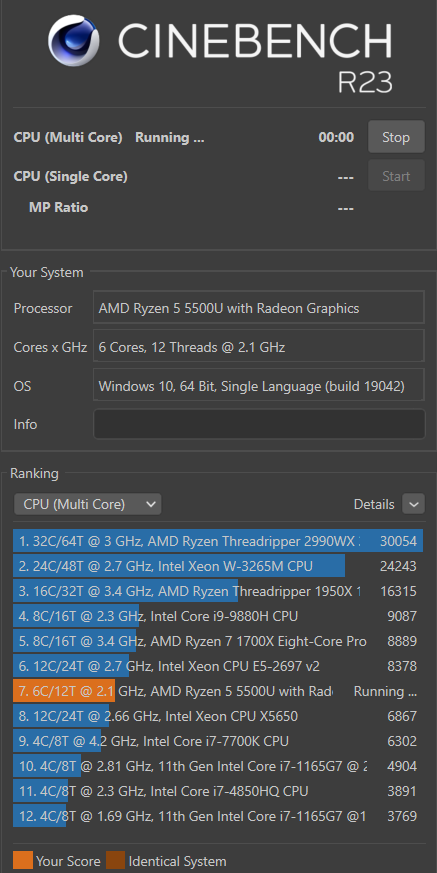Select the Core i7-4850HQ ranking row
This screenshot has width=437, height=873.
click(x=218, y=791)
